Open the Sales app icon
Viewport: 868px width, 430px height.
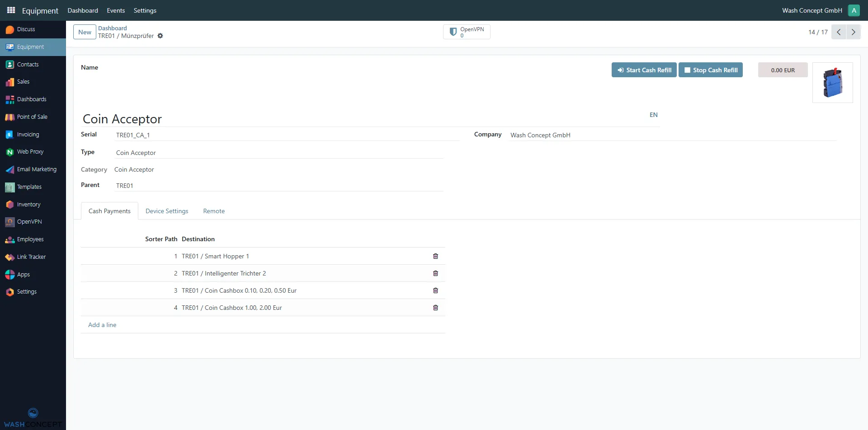pyautogui.click(x=9, y=82)
